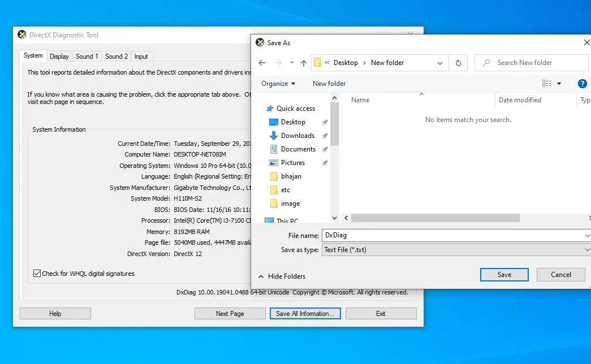Switch to the Display tab

coord(59,57)
